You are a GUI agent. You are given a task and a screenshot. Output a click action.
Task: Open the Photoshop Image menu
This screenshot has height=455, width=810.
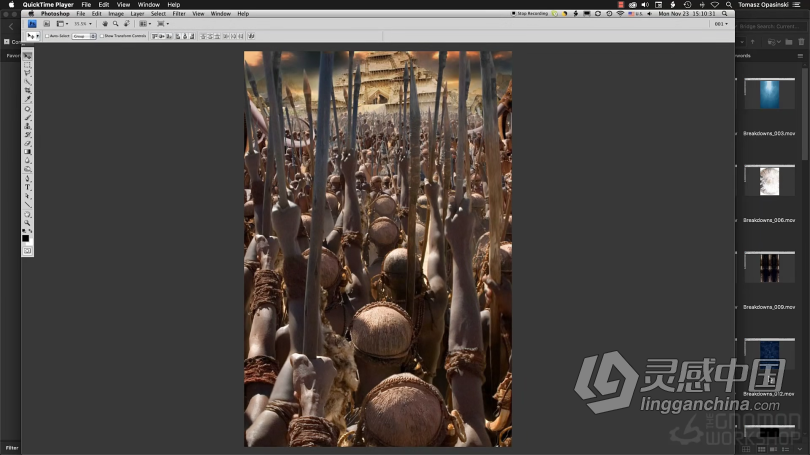(x=116, y=14)
